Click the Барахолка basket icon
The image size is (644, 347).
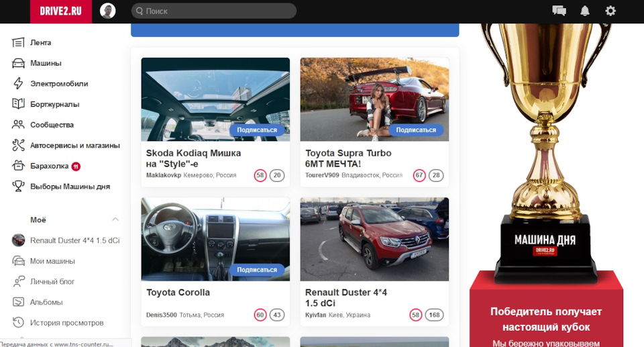click(x=18, y=166)
